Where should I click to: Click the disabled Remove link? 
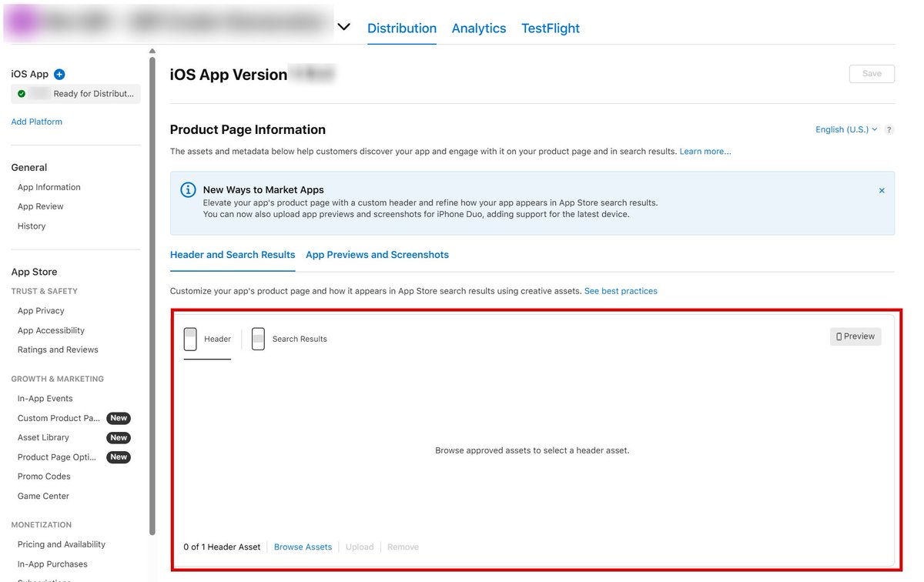click(403, 547)
